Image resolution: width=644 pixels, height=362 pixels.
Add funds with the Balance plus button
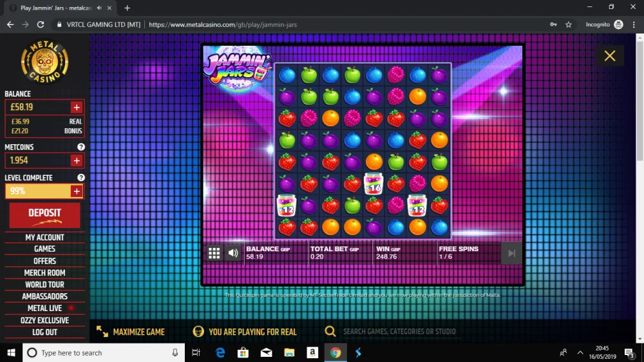tap(77, 107)
